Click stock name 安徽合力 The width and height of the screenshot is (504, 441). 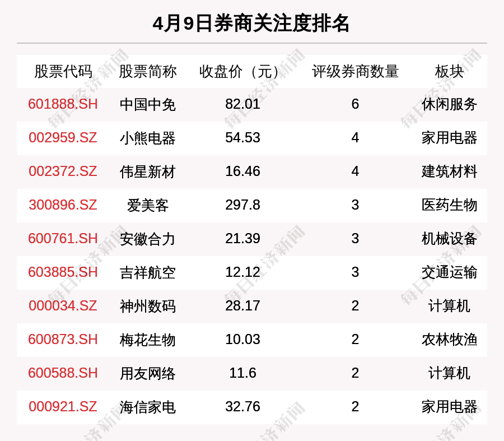click(147, 239)
